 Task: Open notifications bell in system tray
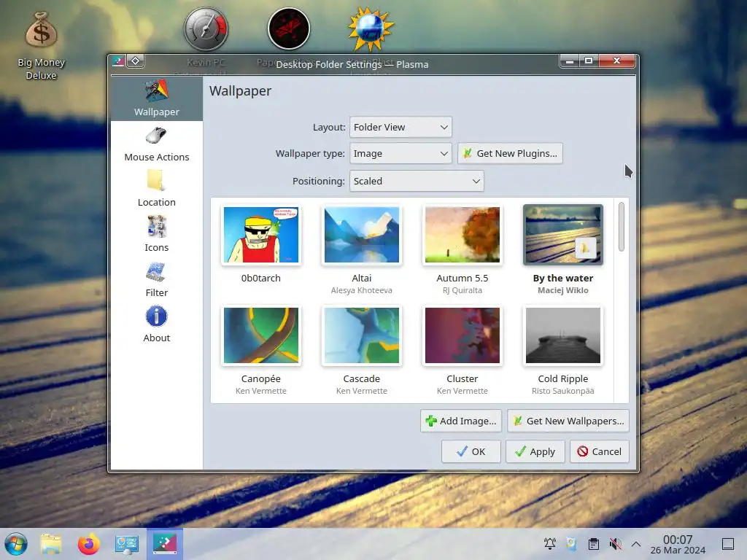(x=550, y=544)
